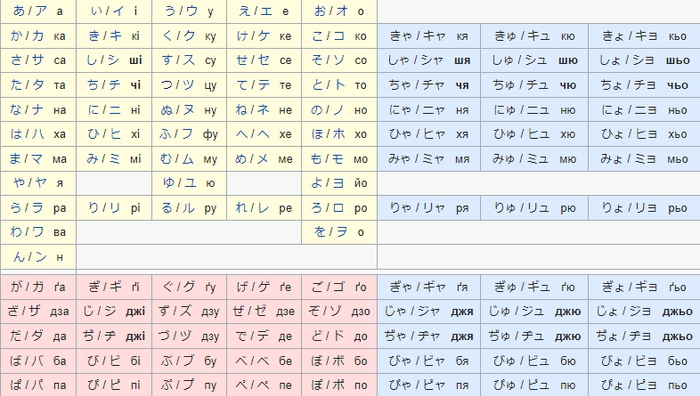Click the hiragana の link
700x396 pixels.
317,109
